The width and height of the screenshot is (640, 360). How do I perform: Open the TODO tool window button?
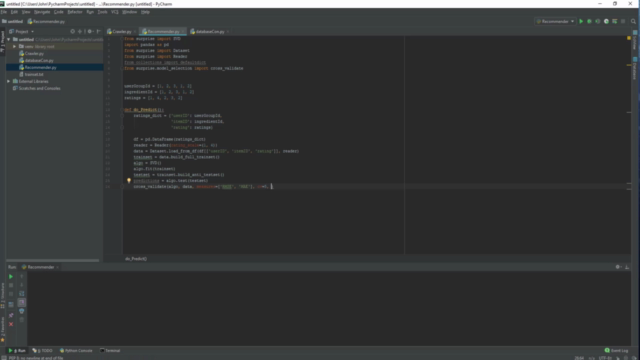click(42, 351)
